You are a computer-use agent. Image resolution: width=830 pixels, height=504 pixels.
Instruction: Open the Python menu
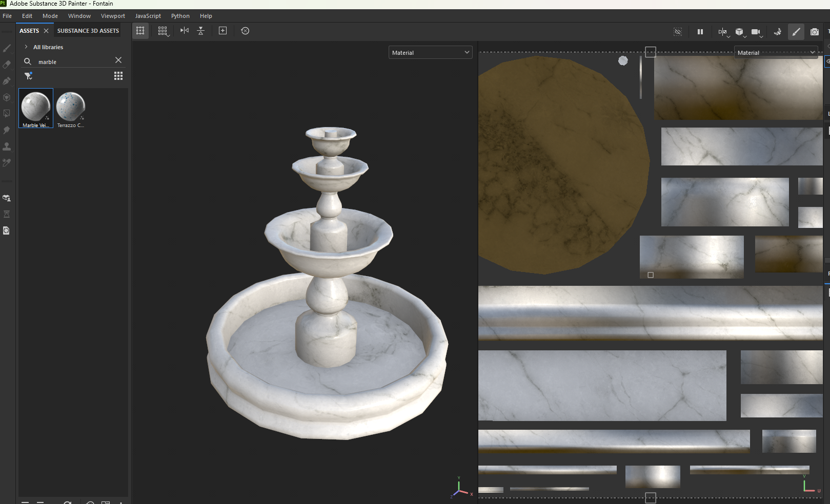tap(180, 16)
